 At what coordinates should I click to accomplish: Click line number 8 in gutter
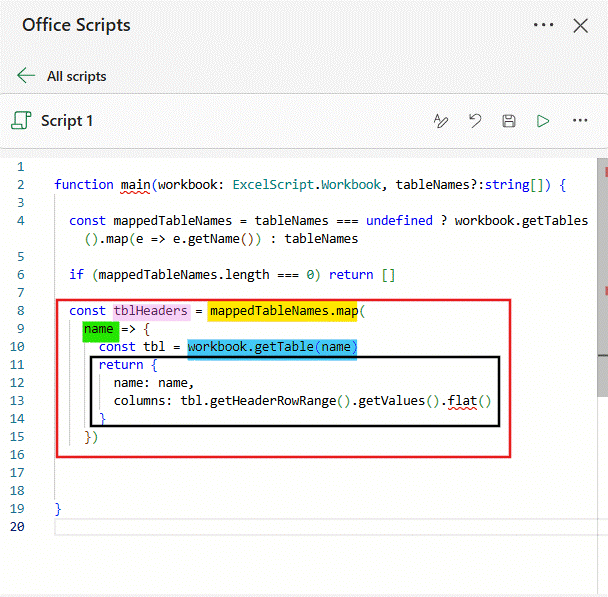pos(21,311)
